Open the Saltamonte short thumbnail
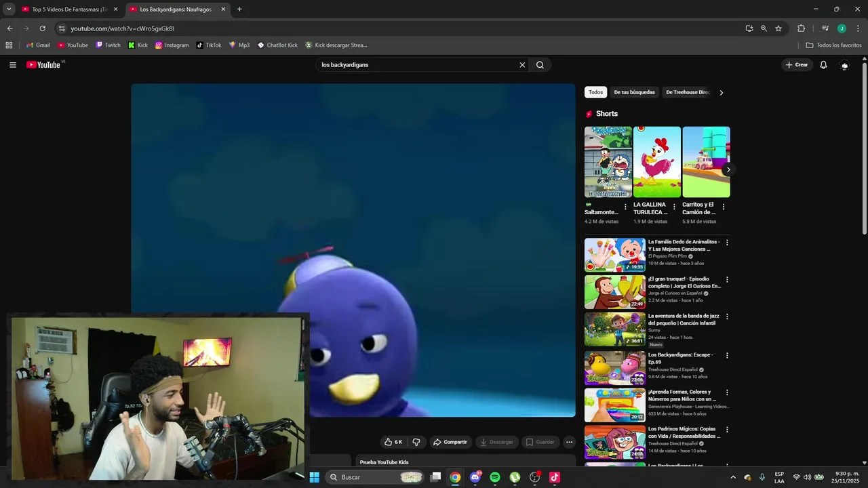This screenshot has width=868, height=488. click(608, 162)
